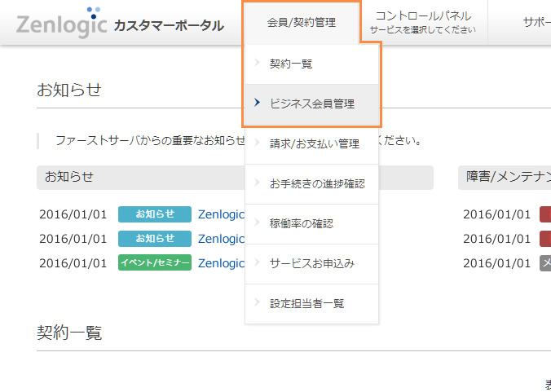Image resolution: width=551 pixels, height=392 pixels.
Task: Click the green イベント/セミナー badge
Action: point(155,263)
